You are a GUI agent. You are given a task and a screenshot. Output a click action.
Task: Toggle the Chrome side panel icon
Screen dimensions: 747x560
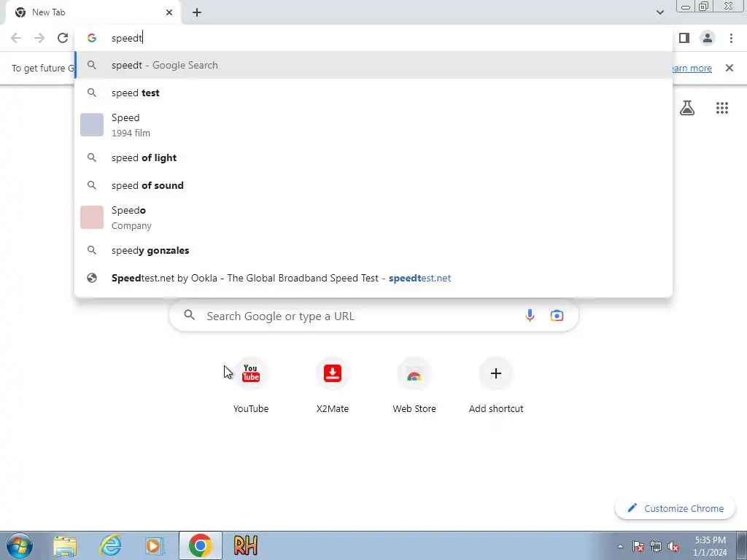[684, 38]
